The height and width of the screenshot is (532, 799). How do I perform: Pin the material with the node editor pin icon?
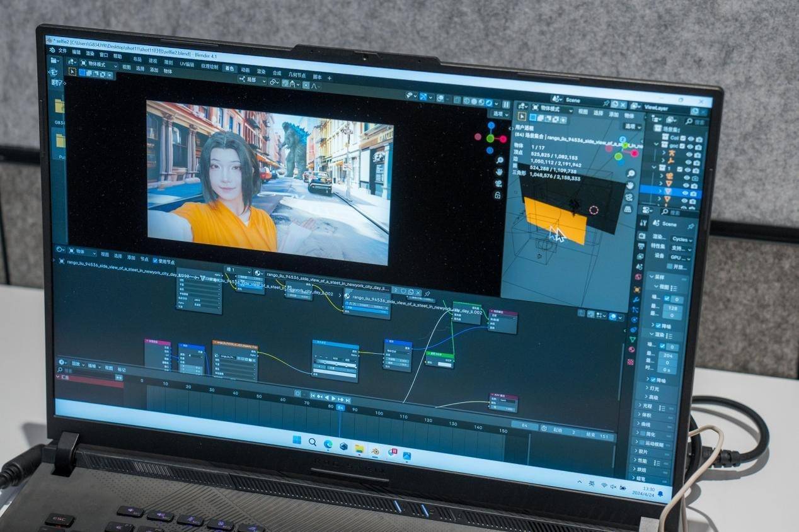(x=427, y=294)
